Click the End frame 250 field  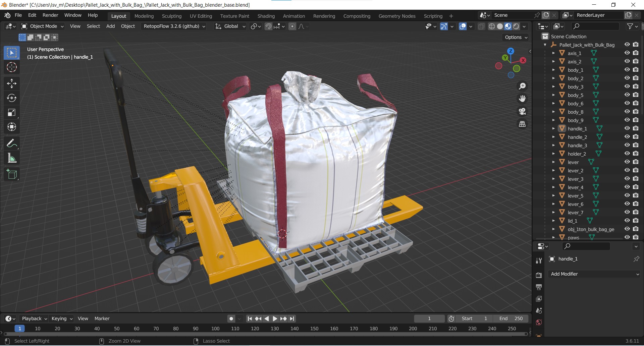511,319
